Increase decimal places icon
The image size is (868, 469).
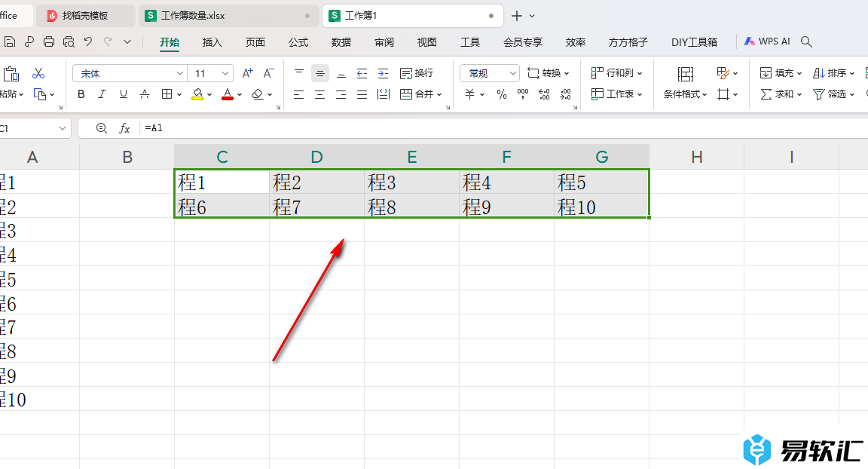pyautogui.click(x=544, y=95)
